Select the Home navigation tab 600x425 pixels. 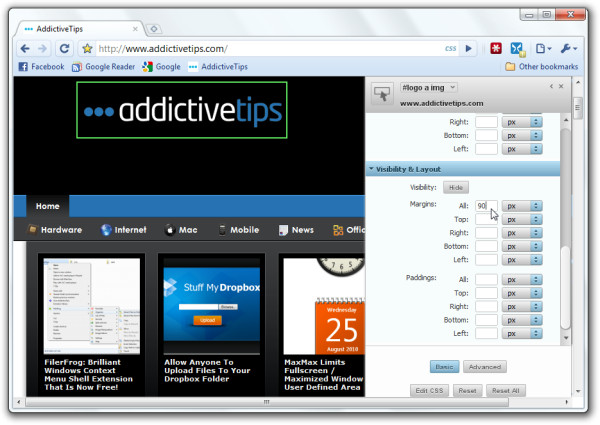coord(47,206)
